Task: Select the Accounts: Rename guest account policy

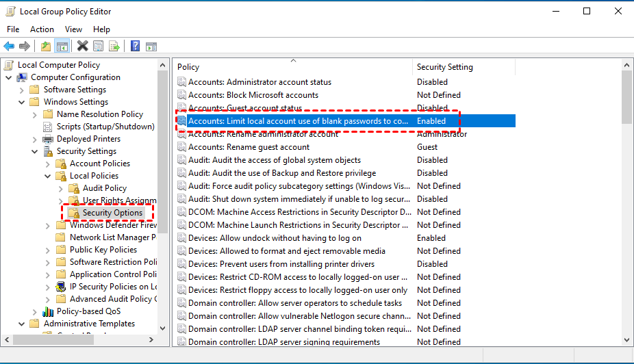Action: (249, 147)
